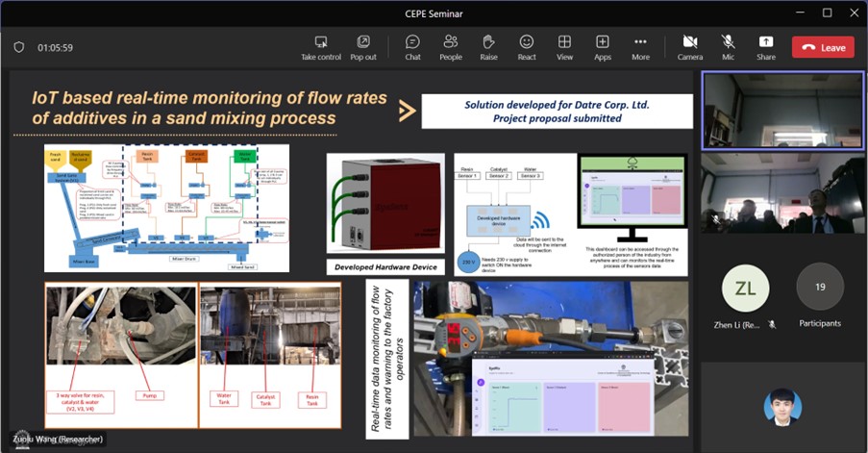The image size is (868, 453).
Task: Pop out the shared content
Action: click(363, 42)
